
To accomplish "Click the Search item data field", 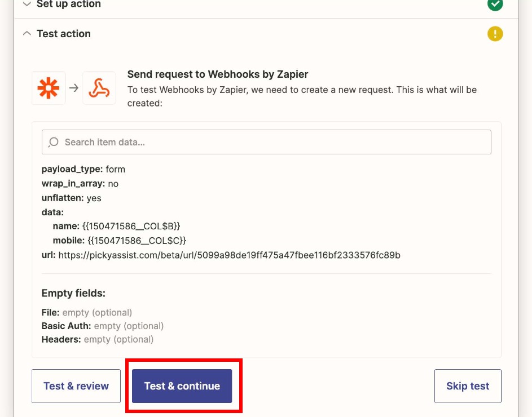I will (x=266, y=142).
